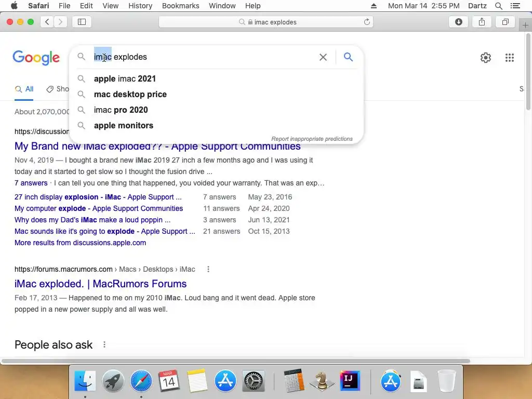532x399 pixels.
Task: Click the blue Google search magnifier button
Action: click(348, 57)
